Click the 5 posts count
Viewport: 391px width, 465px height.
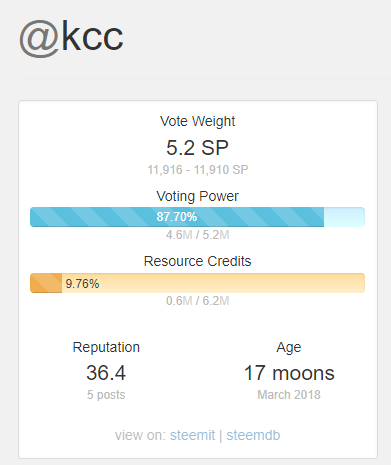(x=106, y=395)
